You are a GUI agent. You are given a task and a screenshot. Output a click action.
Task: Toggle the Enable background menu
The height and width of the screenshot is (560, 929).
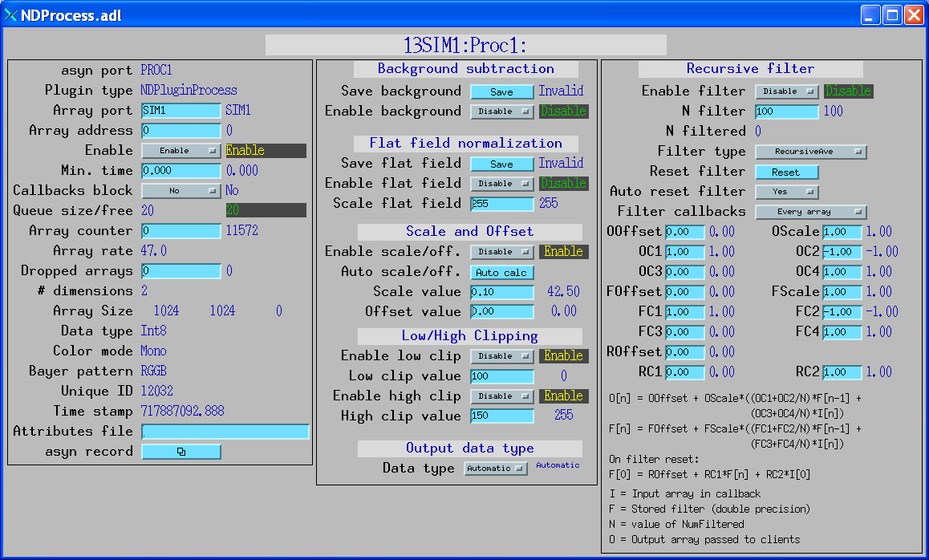[501, 112]
